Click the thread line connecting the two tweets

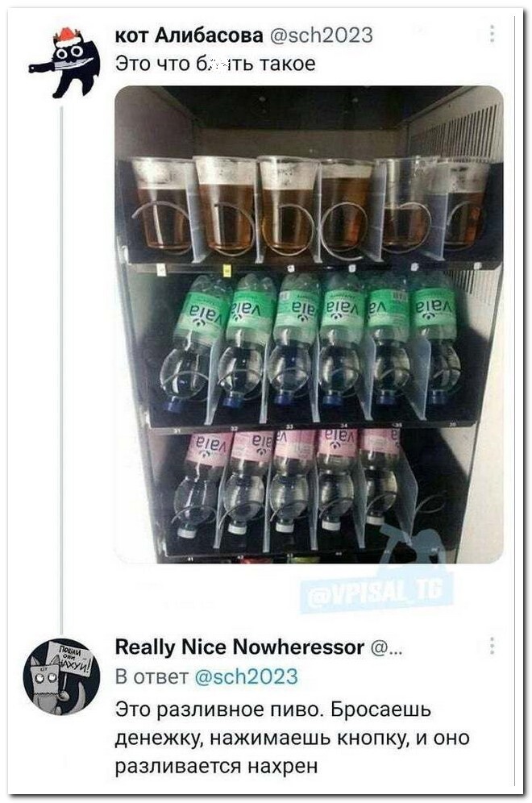pos(63,363)
